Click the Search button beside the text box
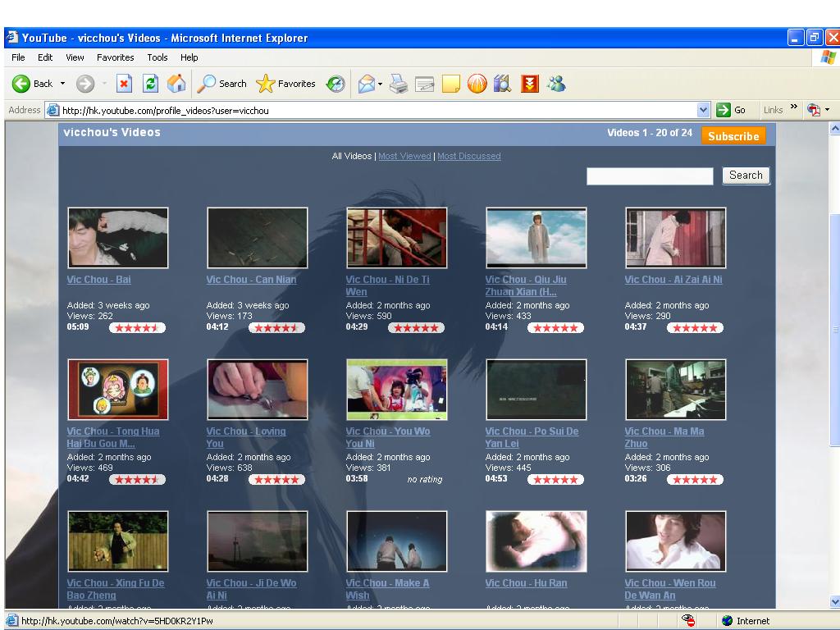840x630 pixels. pyautogui.click(x=746, y=176)
